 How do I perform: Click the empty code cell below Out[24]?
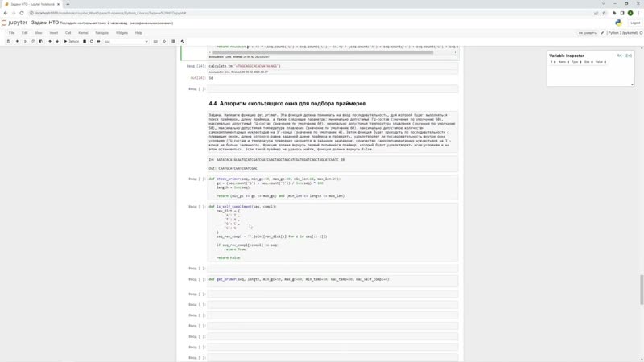coord(333,88)
